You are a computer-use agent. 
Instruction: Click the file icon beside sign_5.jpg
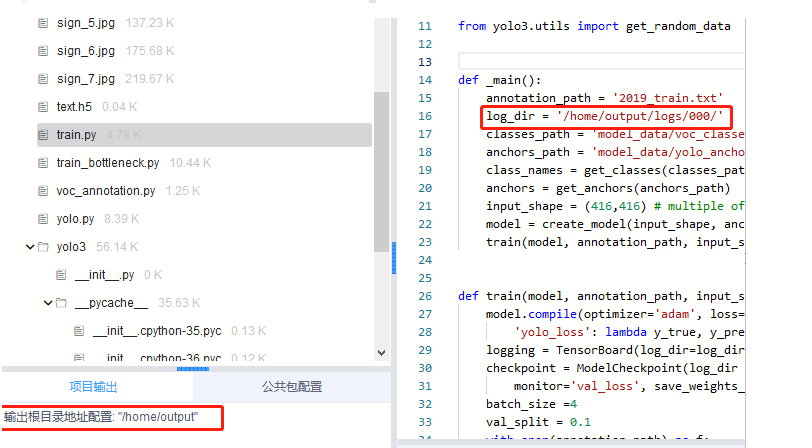click(x=43, y=23)
